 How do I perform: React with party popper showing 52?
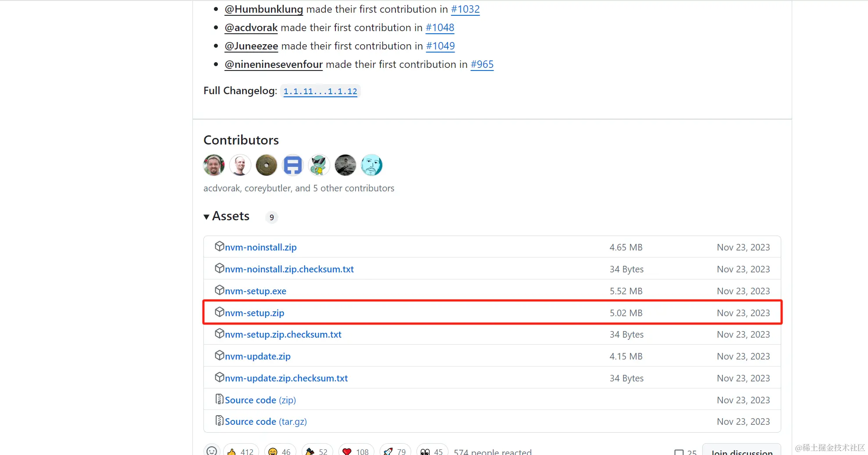[x=317, y=451]
